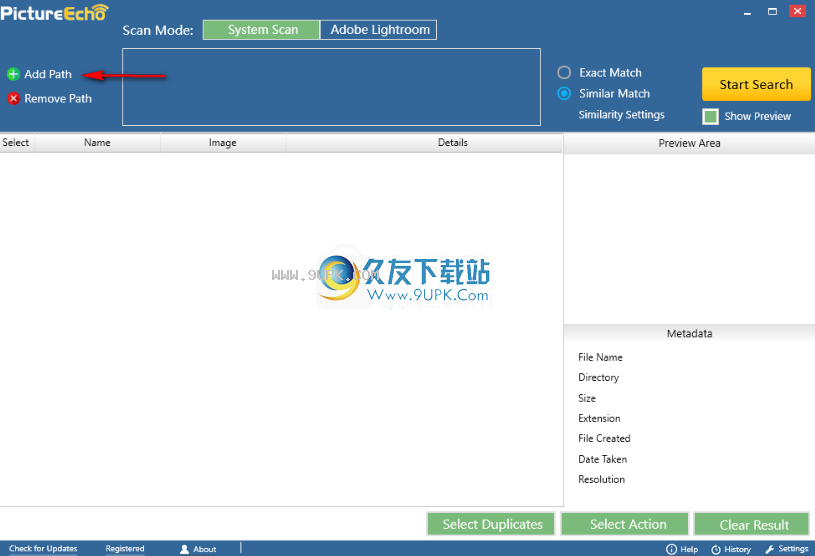The image size is (815, 556).
Task: Click the green plus Add Path icon
Action: click(x=14, y=74)
